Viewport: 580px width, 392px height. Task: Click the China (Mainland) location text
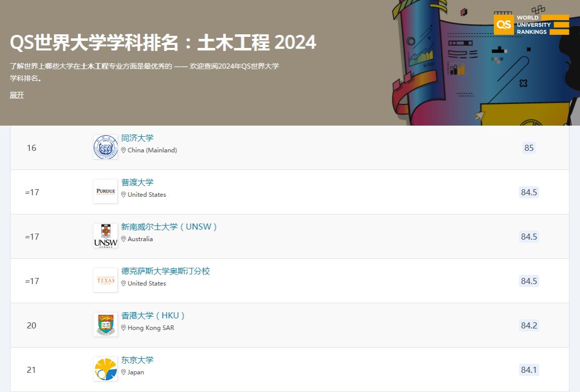(152, 150)
